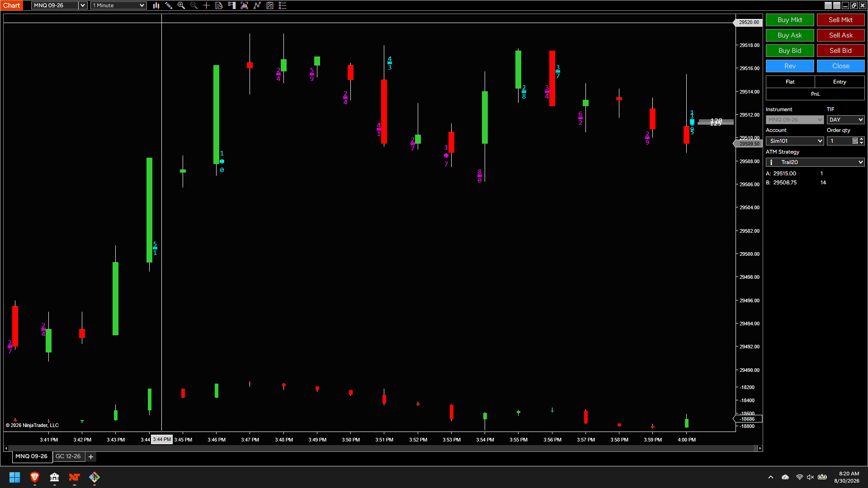Open order quantity calculator icon
This screenshot has width=868, height=488.
855,141
